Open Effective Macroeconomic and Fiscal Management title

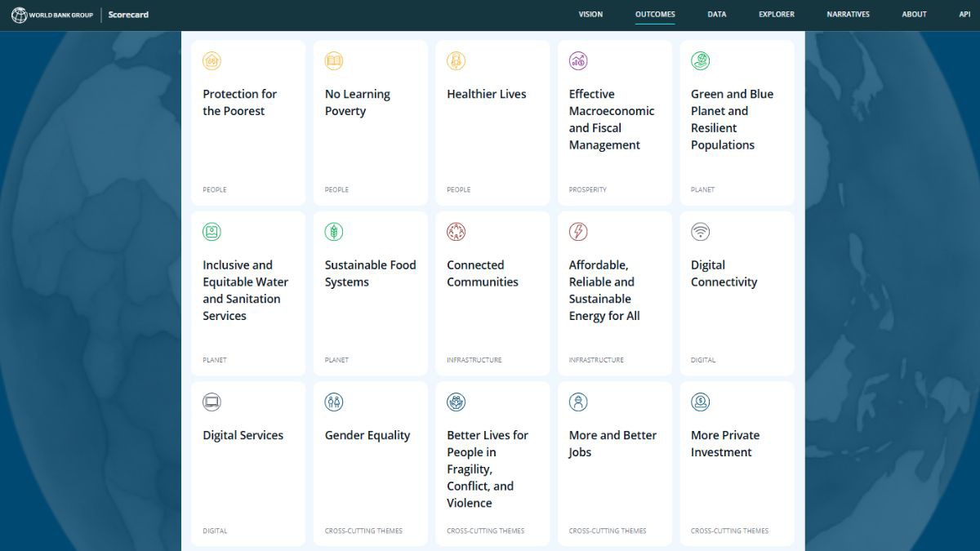coord(612,120)
